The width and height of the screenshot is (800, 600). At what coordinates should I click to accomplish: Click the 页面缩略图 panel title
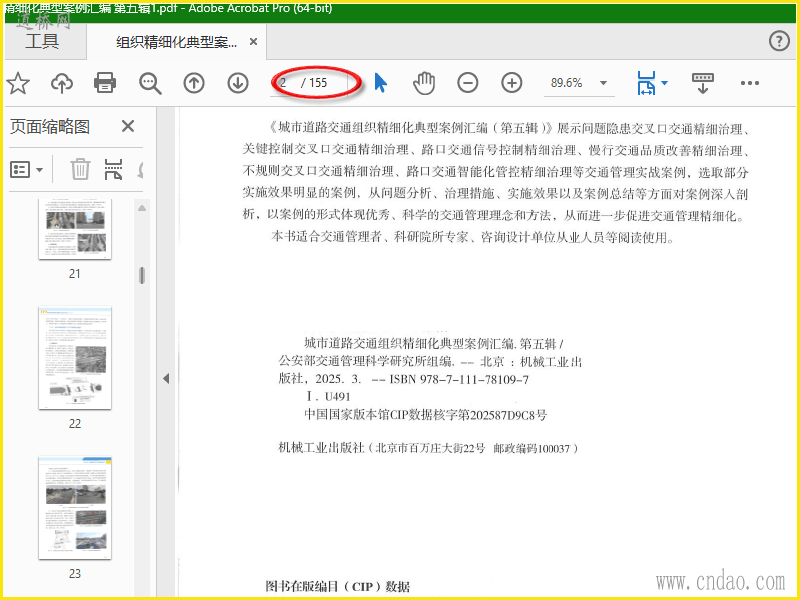(50, 127)
